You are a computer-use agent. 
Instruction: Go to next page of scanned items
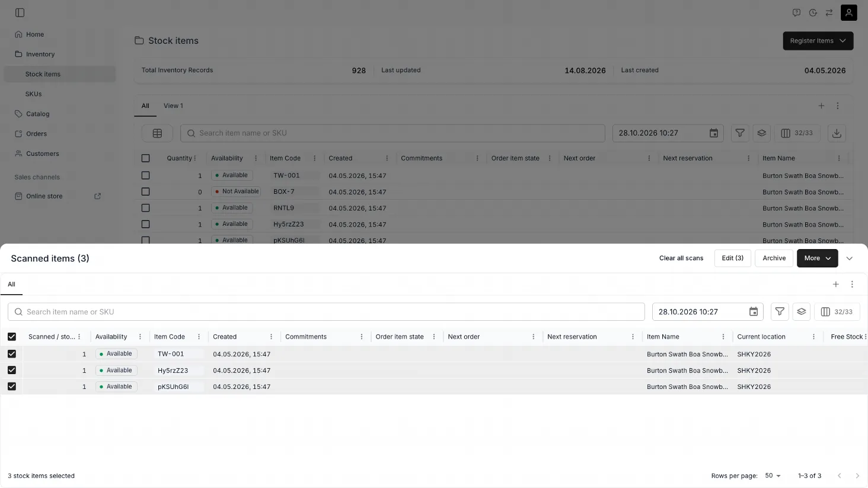pyautogui.click(x=857, y=476)
